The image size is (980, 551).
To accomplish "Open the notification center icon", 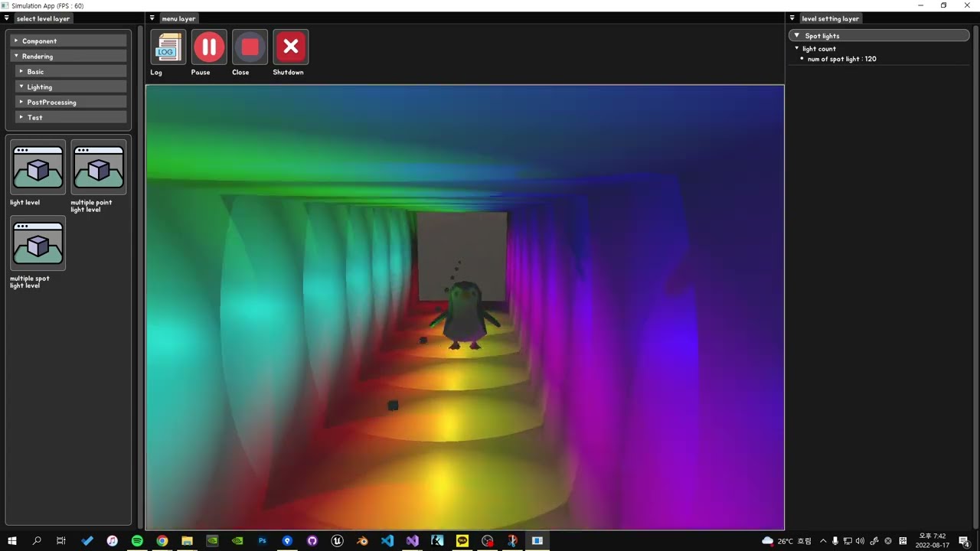I will [x=964, y=541].
